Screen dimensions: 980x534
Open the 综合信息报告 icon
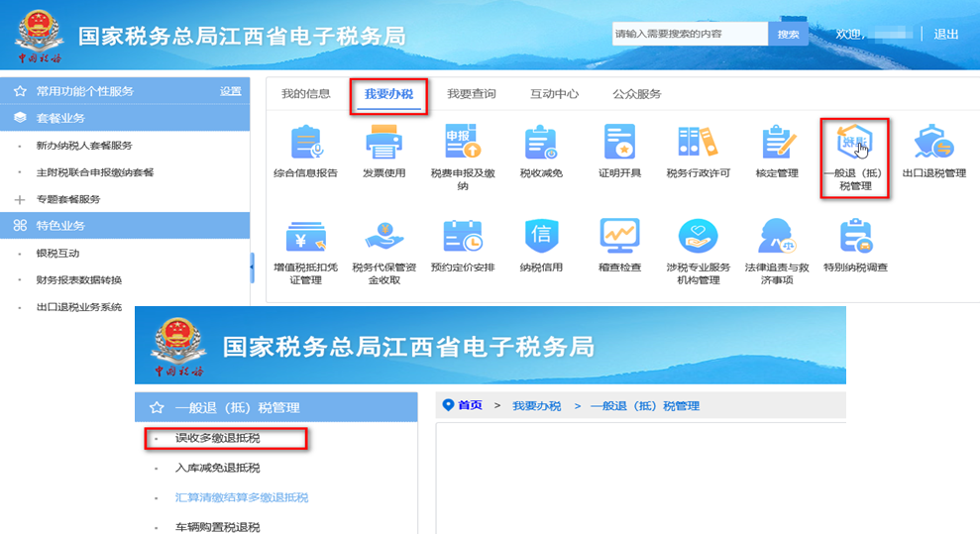[x=305, y=145]
